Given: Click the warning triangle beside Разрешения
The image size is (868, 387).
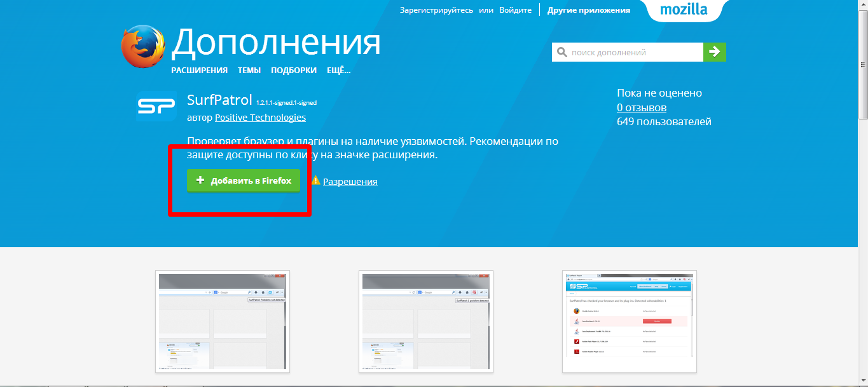Looking at the screenshot, I should pos(315,180).
